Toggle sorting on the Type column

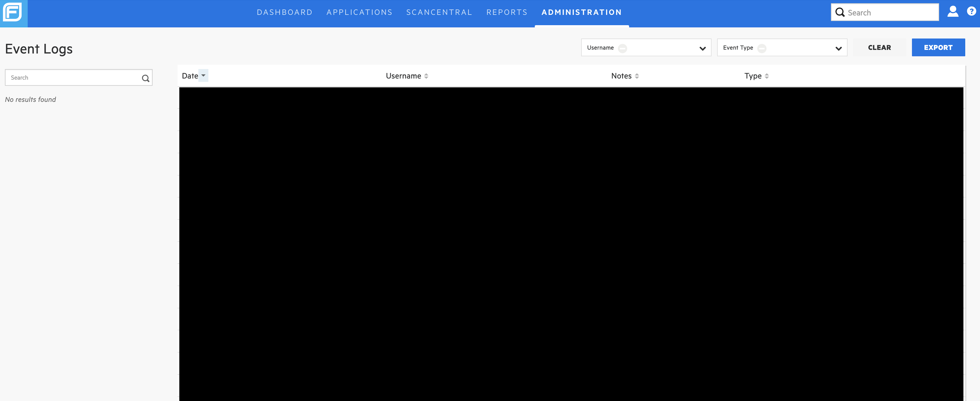pos(766,76)
